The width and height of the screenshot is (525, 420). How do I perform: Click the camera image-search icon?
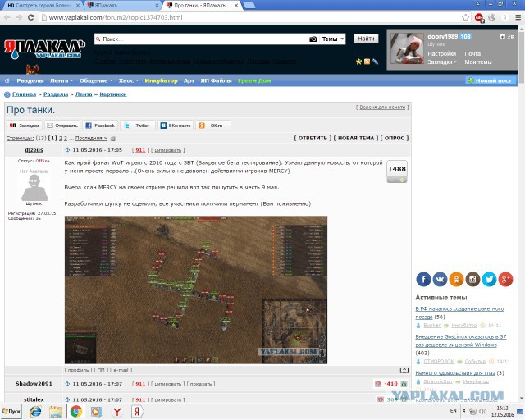pyautogui.click(x=313, y=39)
